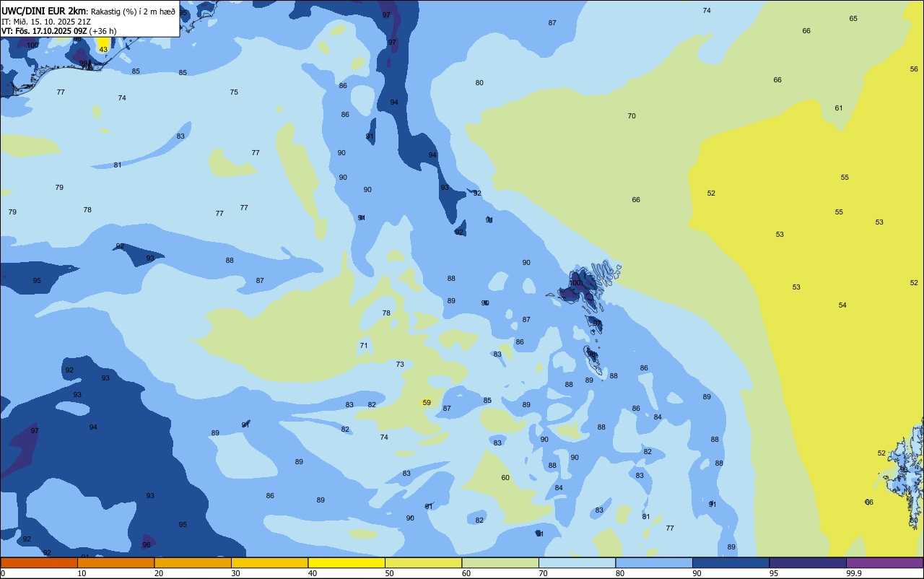This screenshot has height=579, width=924.
Task: Click the legend tick label '30'
Action: [235, 573]
